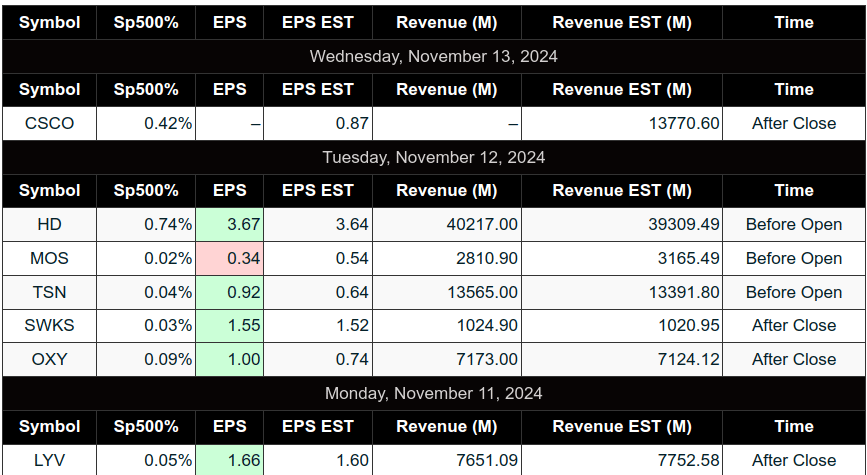This screenshot has width=867, height=475.
Task: Click the Tuesday, November 12, 2024 date row
Action: pos(434,158)
